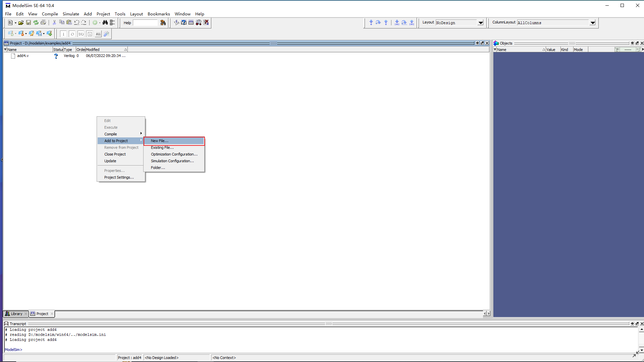Click the Save disk toolbar icon

pyautogui.click(x=29, y=22)
